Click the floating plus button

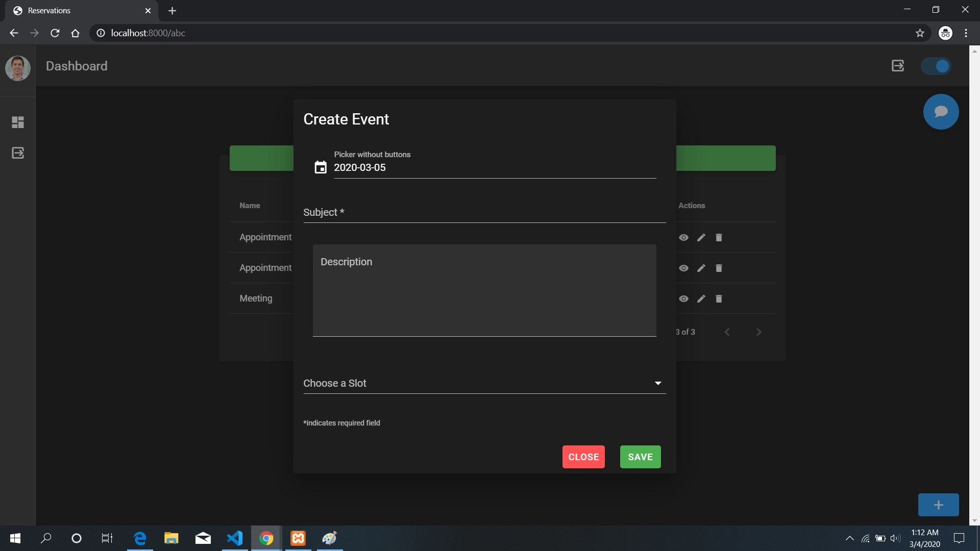[x=939, y=505]
